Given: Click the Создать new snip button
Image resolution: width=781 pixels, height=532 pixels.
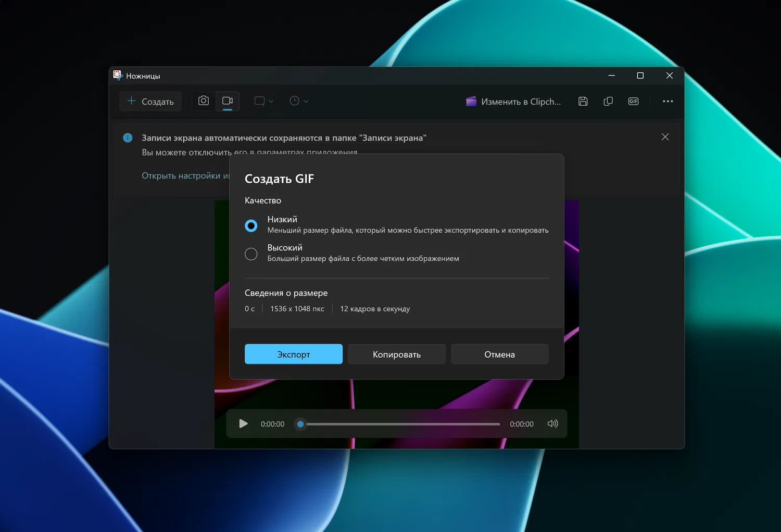Looking at the screenshot, I should pyautogui.click(x=150, y=102).
